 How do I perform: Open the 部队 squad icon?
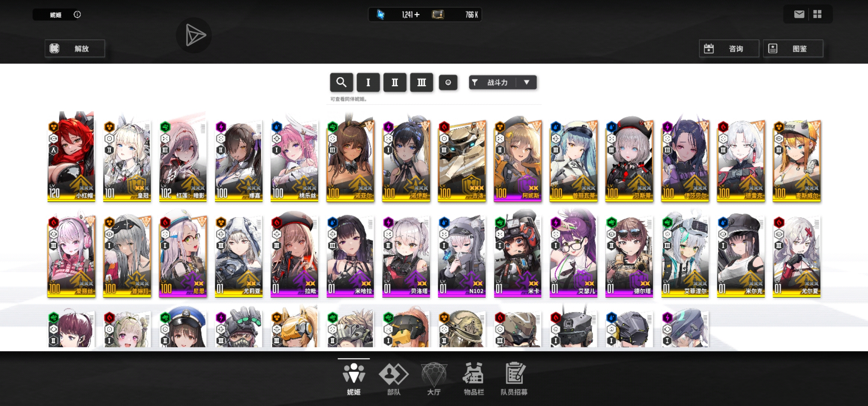click(x=393, y=379)
